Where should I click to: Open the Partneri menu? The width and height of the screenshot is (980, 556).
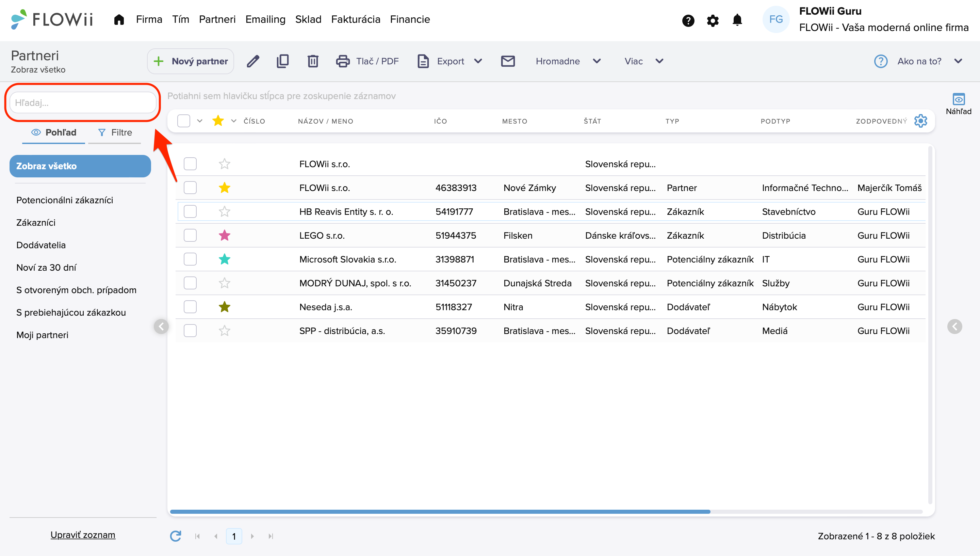[217, 19]
